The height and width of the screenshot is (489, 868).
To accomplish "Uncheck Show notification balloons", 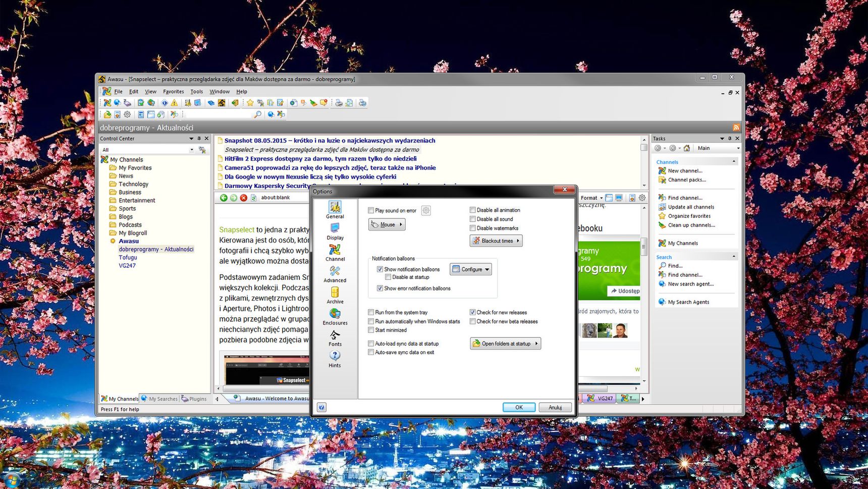I will pyautogui.click(x=380, y=269).
